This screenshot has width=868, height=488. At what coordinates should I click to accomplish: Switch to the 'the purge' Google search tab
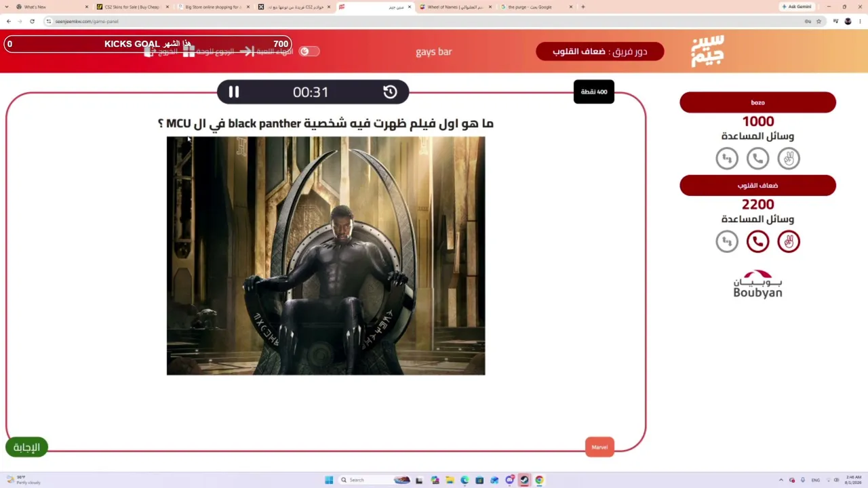point(536,7)
